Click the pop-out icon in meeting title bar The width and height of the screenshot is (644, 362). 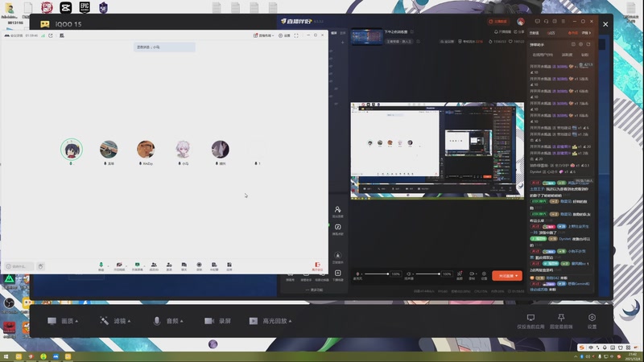[51, 35]
